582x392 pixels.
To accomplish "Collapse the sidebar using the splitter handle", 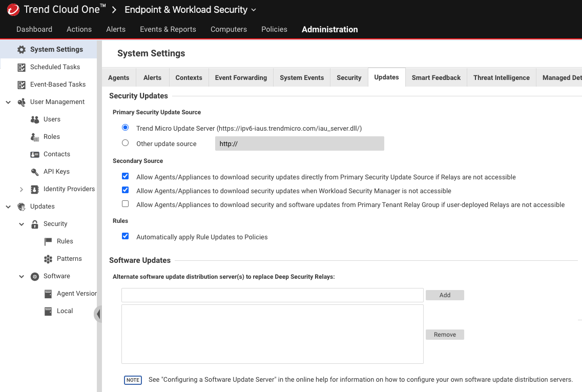I will [x=98, y=314].
